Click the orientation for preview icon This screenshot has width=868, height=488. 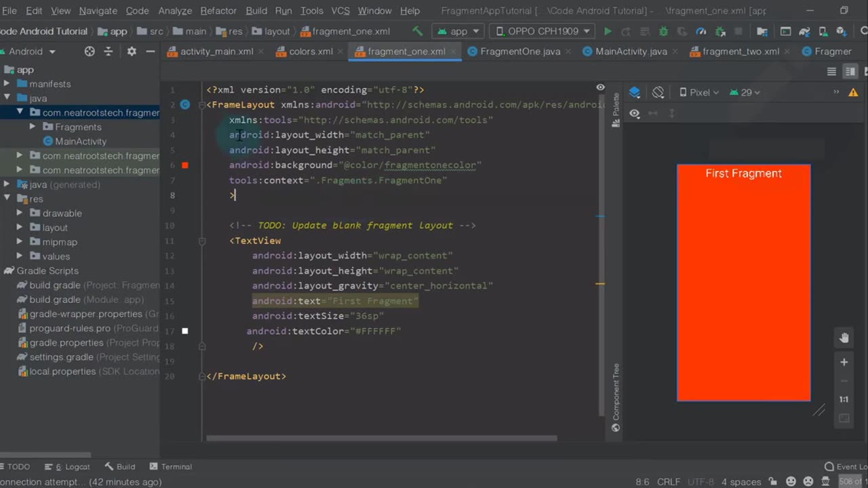(658, 92)
